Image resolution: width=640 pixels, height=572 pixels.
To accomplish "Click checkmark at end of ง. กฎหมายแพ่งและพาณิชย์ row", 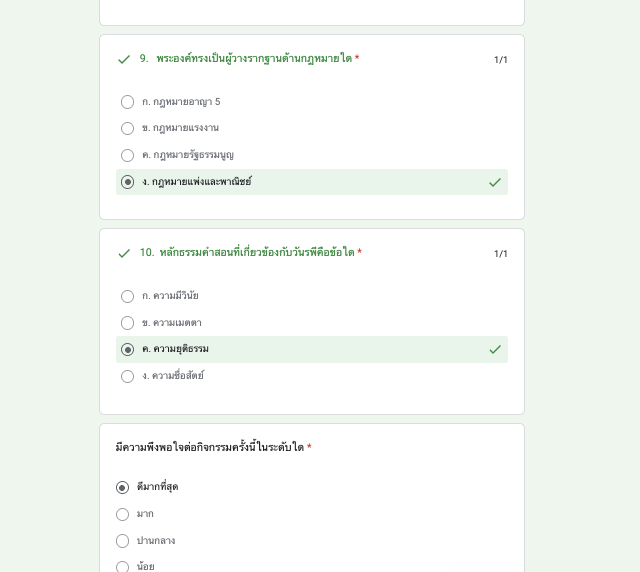I will click(x=495, y=182).
